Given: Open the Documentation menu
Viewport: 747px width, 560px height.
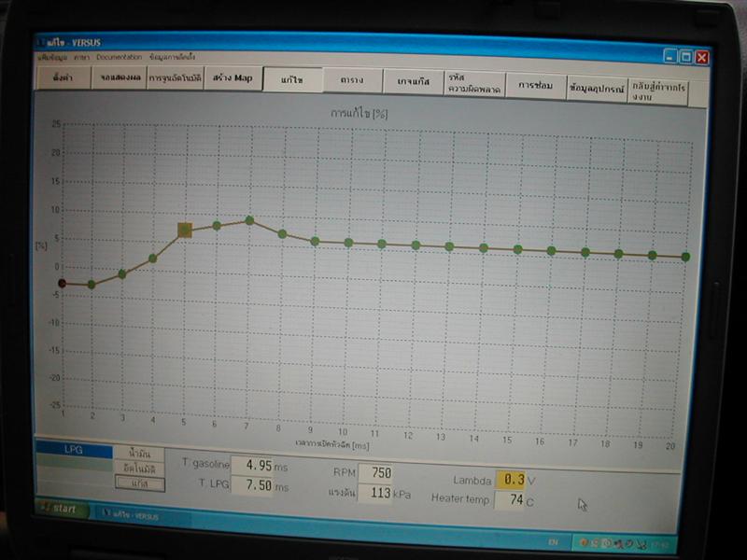Looking at the screenshot, I should click(x=120, y=57).
